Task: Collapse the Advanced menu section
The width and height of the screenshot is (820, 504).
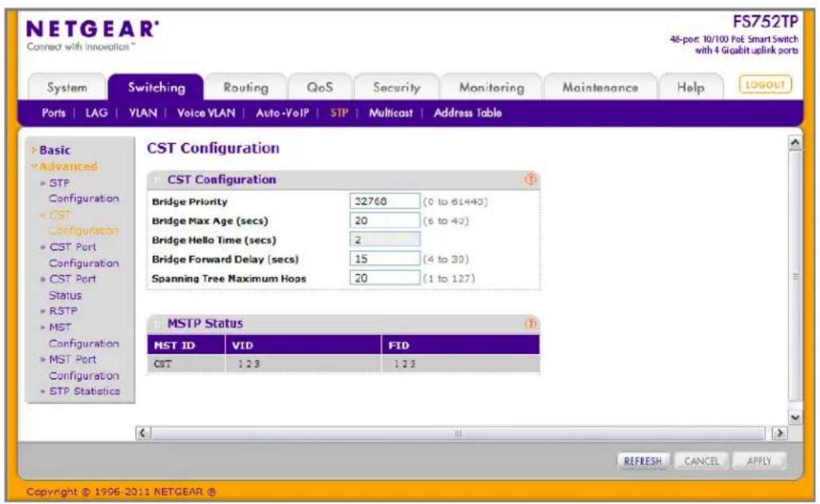Action: coord(64,166)
